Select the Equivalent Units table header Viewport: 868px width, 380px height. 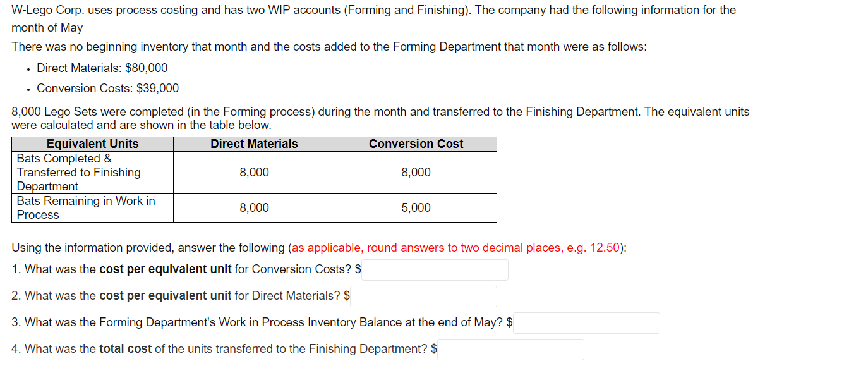(x=92, y=144)
